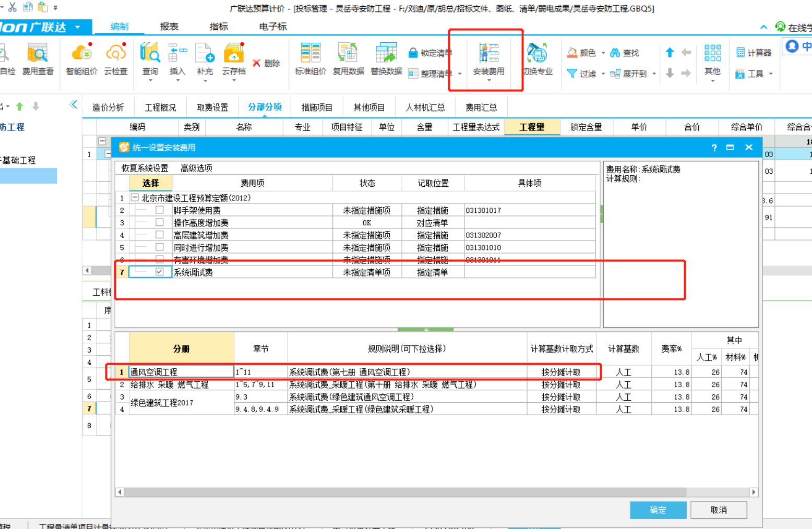Click the 颜色 tool
The height and width of the screenshot is (529, 812).
tap(581, 53)
